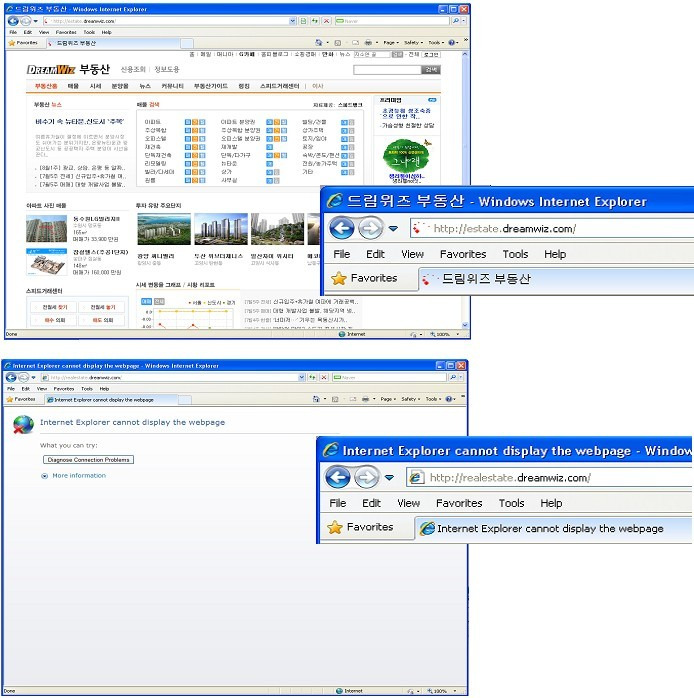Open the recent pages dropdown in the Dreamwiz window
Screen dimensions: 694x698
[x=36, y=21]
